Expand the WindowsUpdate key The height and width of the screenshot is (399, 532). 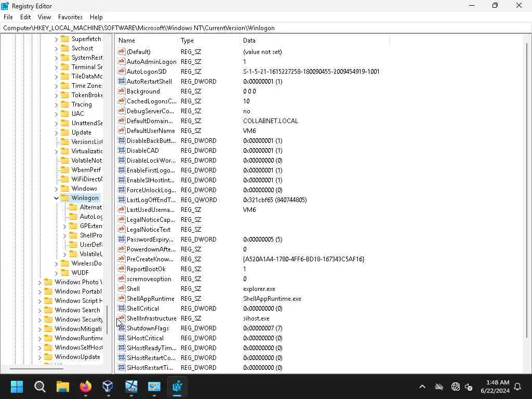(39, 357)
